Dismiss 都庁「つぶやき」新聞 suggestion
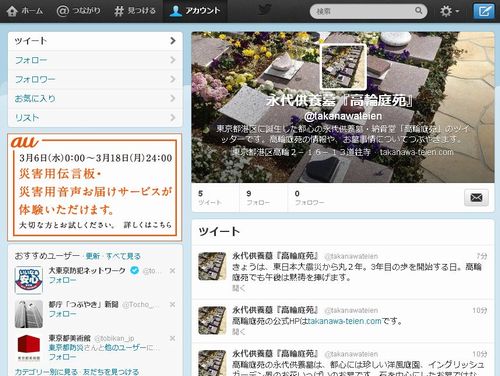 (172, 304)
